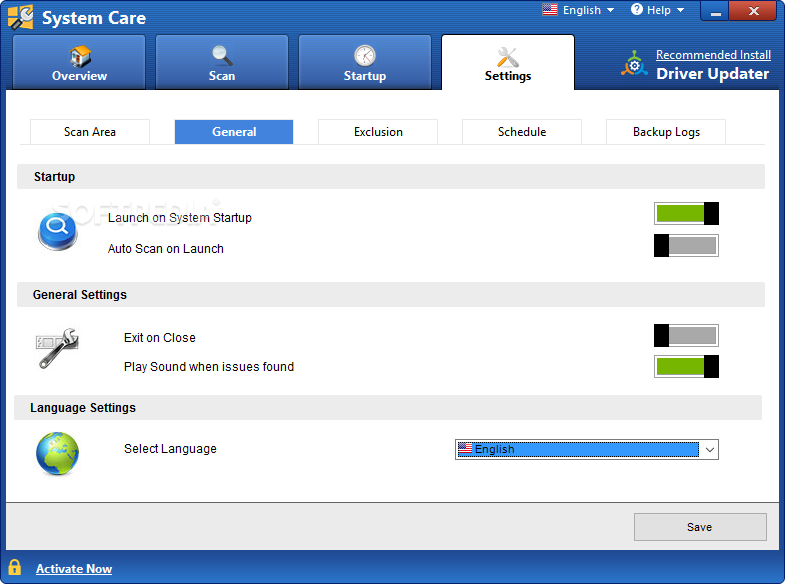Click the clock icon on Startup tab

click(x=364, y=56)
